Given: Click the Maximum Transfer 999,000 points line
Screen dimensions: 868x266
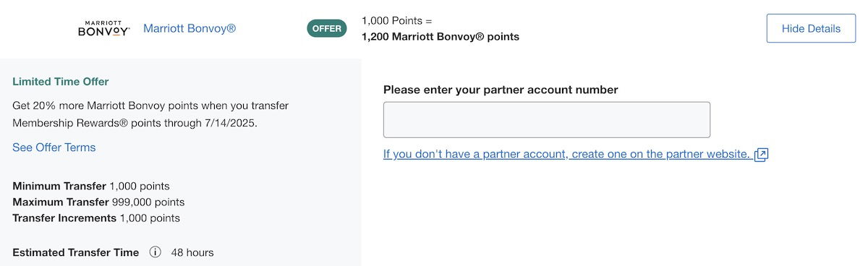Looking at the screenshot, I should point(98,202).
